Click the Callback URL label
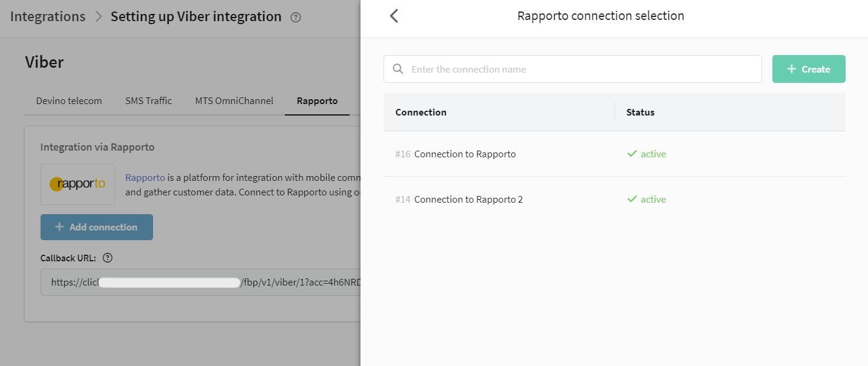 [x=68, y=258]
